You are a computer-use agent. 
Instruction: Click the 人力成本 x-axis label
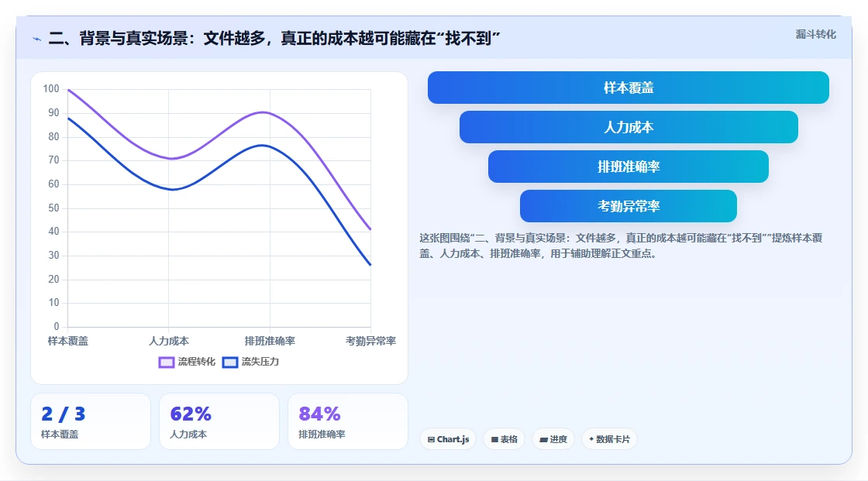[x=169, y=341]
